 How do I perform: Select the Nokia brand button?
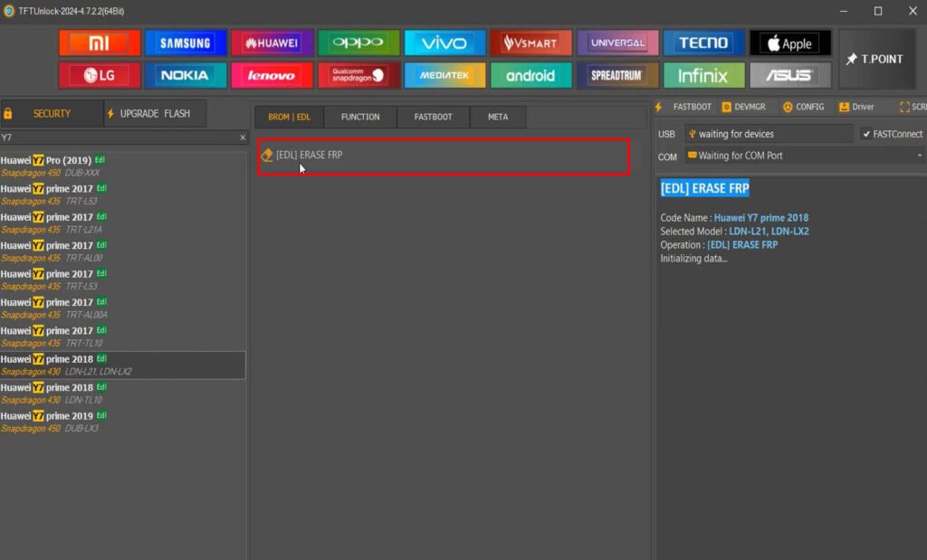click(x=186, y=75)
